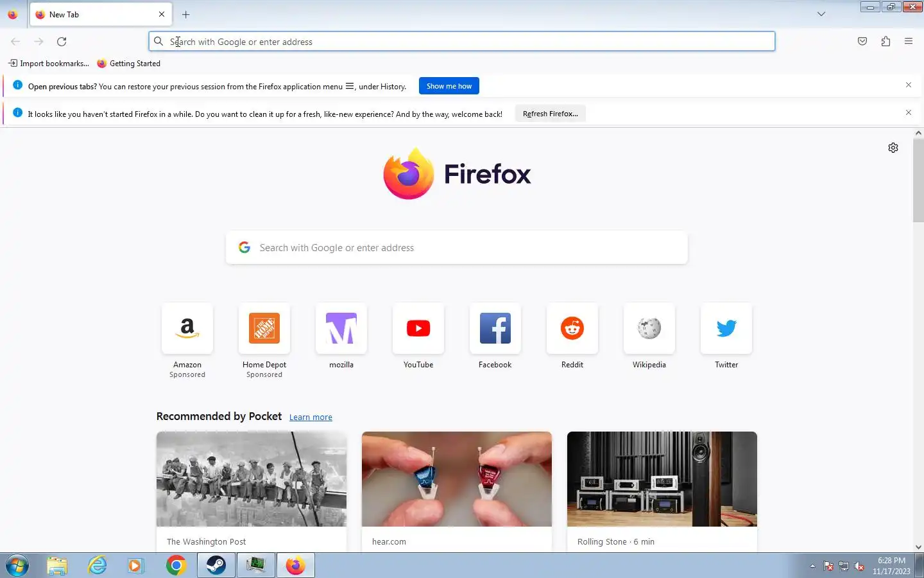
Task: Click the forward navigation arrow
Action: [x=38, y=42]
